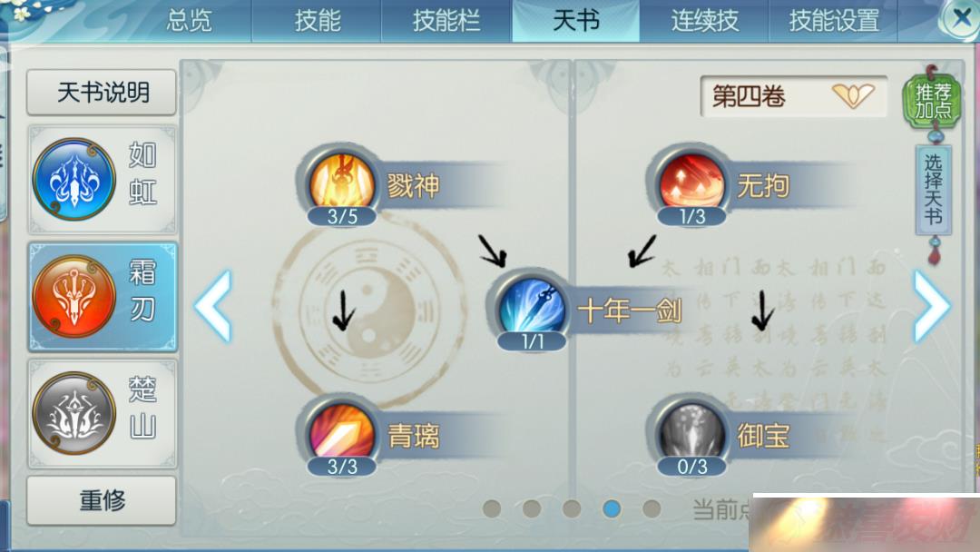Image resolution: width=980 pixels, height=552 pixels.
Task: Select the last page indicator dot
Action: [652, 508]
